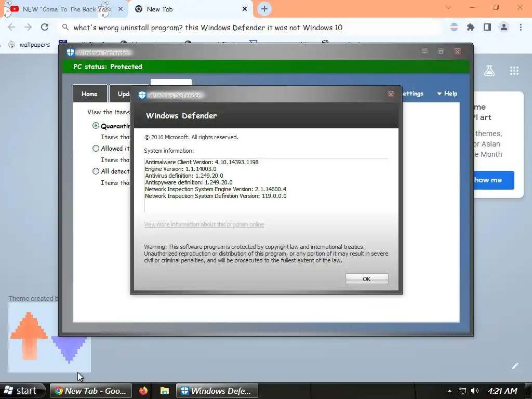Go back in the Chrome browser
This screenshot has height=399, width=532.
[x=11, y=27]
